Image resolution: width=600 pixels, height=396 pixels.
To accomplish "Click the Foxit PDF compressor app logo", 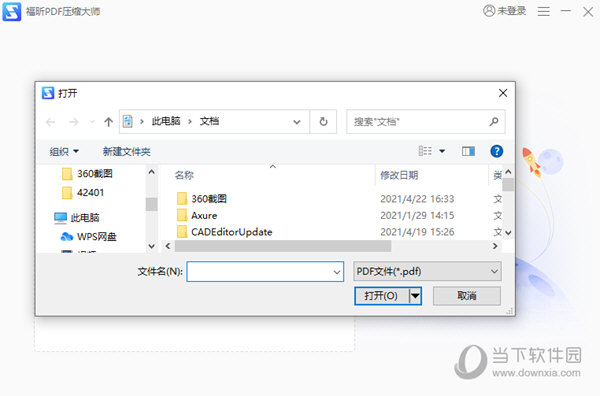I will tap(11, 11).
